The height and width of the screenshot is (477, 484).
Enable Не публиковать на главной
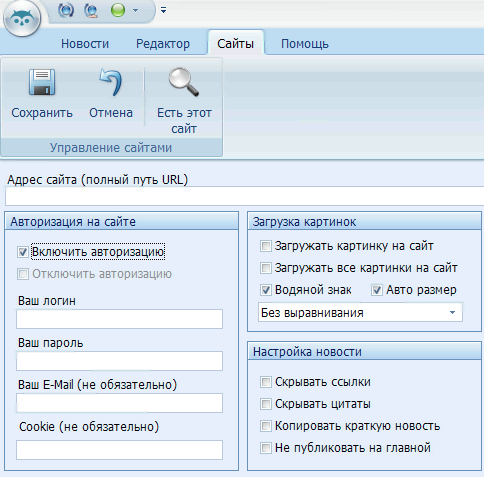coord(266,448)
